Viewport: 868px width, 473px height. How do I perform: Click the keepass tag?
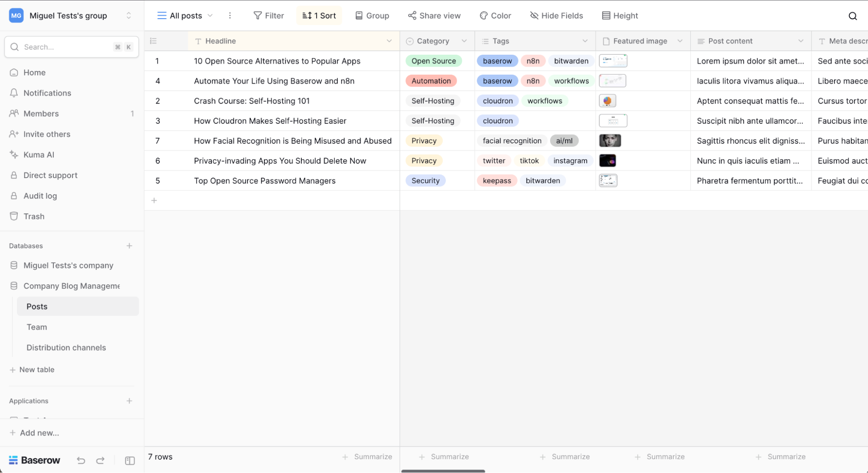point(497,181)
